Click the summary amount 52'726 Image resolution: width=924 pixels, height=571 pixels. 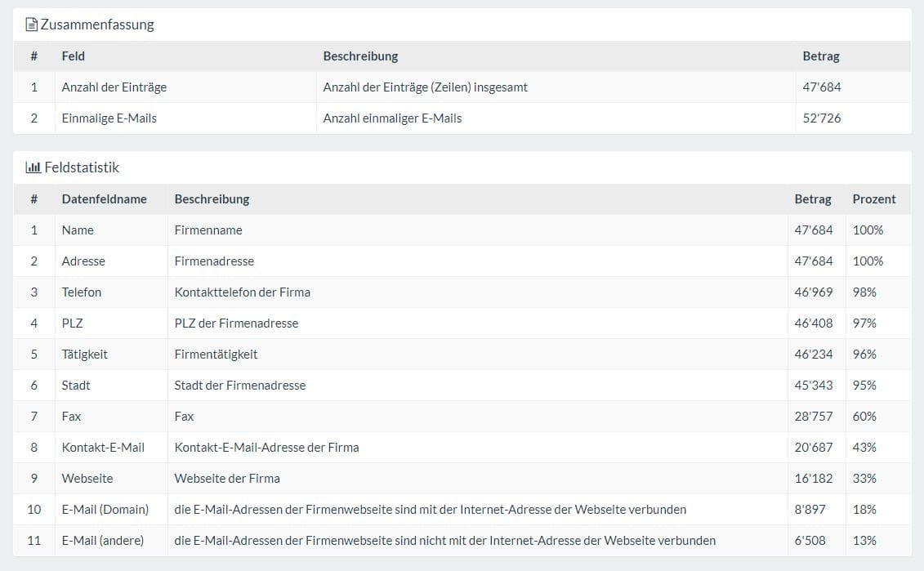click(822, 118)
